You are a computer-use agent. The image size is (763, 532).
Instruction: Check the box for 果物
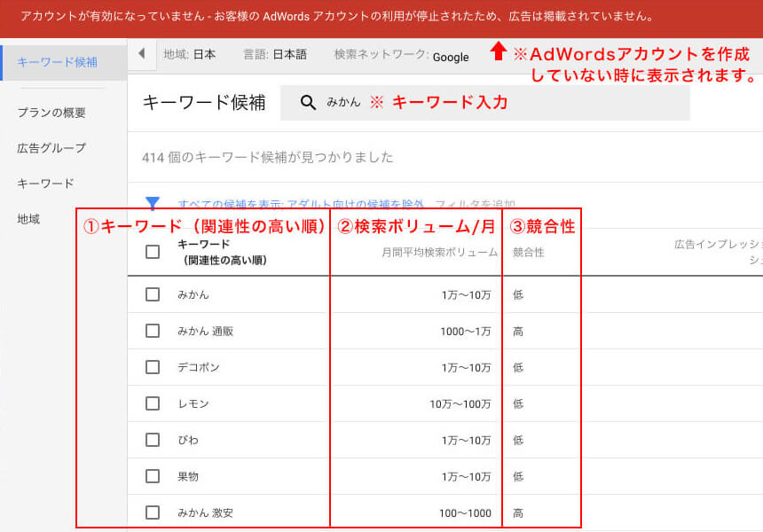coord(153,476)
